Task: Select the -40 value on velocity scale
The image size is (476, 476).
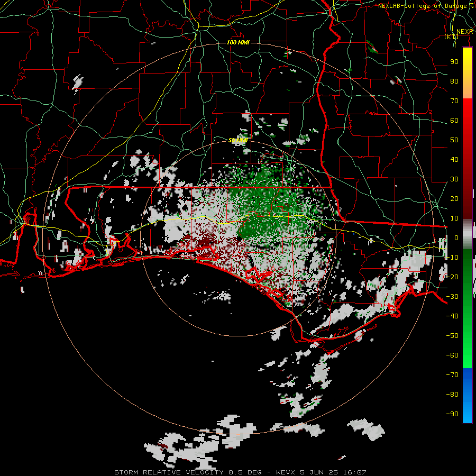Action: [452, 316]
